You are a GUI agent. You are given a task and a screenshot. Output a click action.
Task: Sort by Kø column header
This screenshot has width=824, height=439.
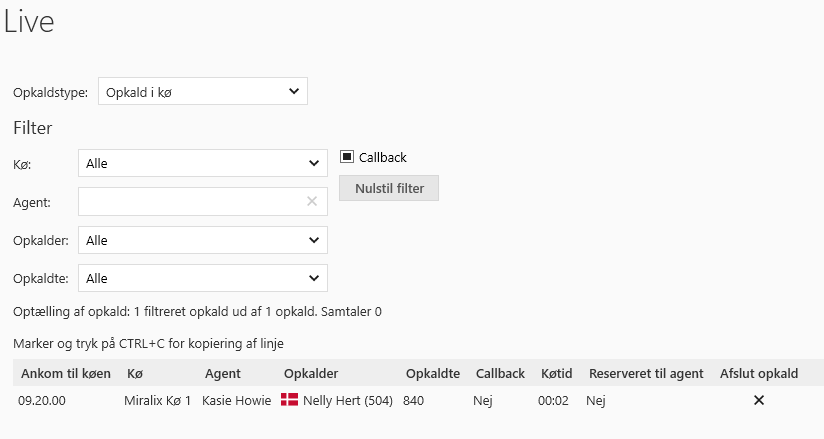(x=134, y=374)
